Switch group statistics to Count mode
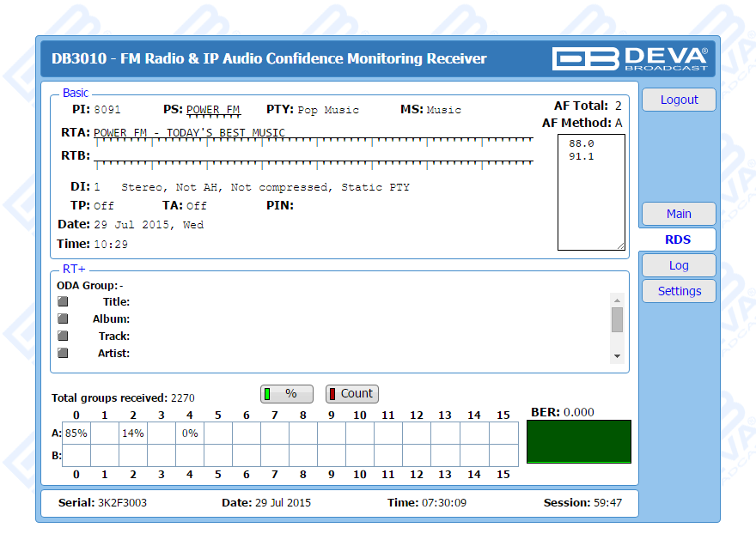This screenshot has height=558, width=756. [x=351, y=394]
